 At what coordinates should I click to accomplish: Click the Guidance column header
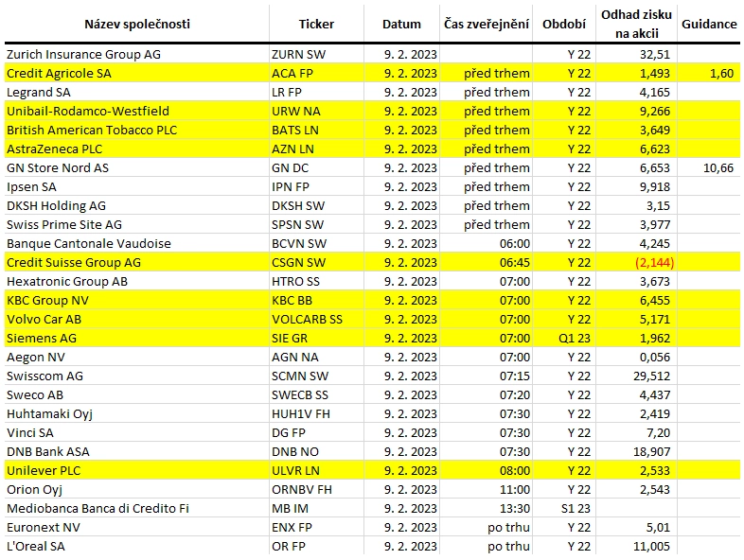point(709,25)
